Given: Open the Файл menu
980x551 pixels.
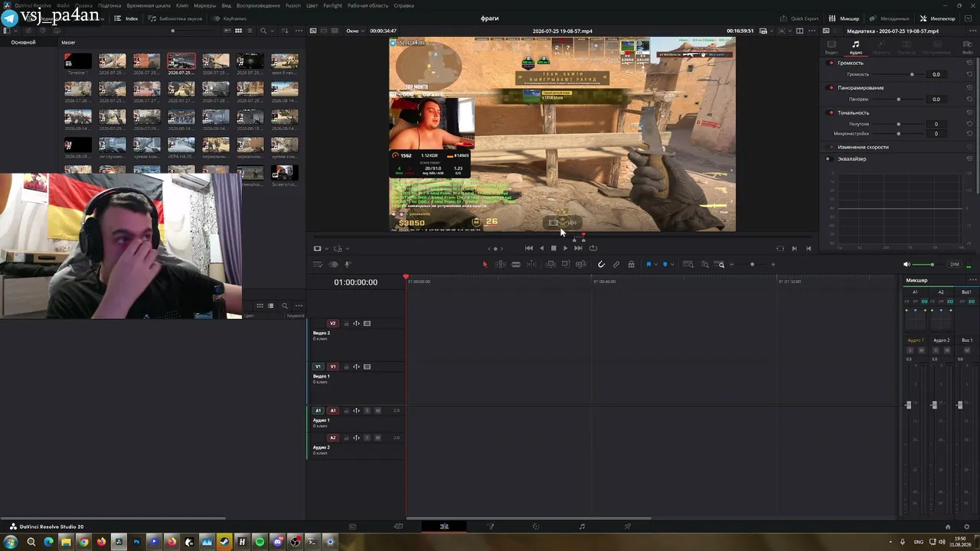Looking at the screenshot, I should pos(63,5).
